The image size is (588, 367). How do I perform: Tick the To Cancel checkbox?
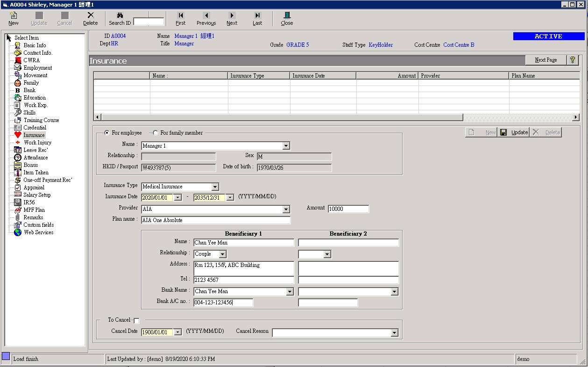click(x=136, y=321)
